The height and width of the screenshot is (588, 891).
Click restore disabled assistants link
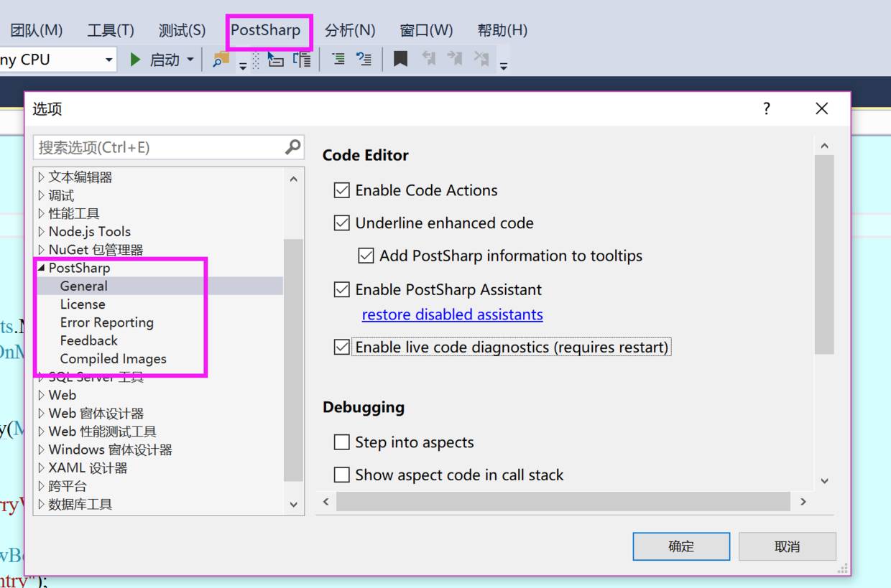point(452,314)
